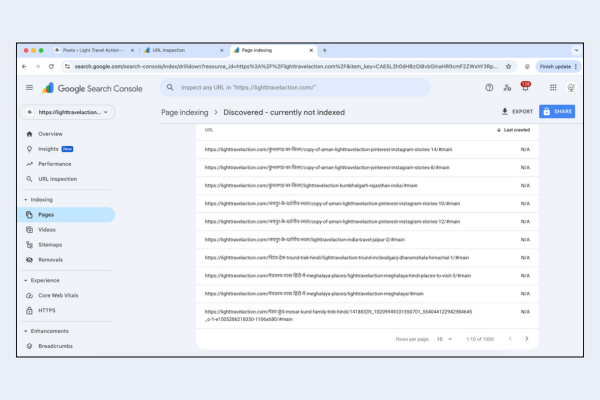This screenshot has width=600, height=400.
Task: Click the blue Share button
Action: tap(557, 112)
